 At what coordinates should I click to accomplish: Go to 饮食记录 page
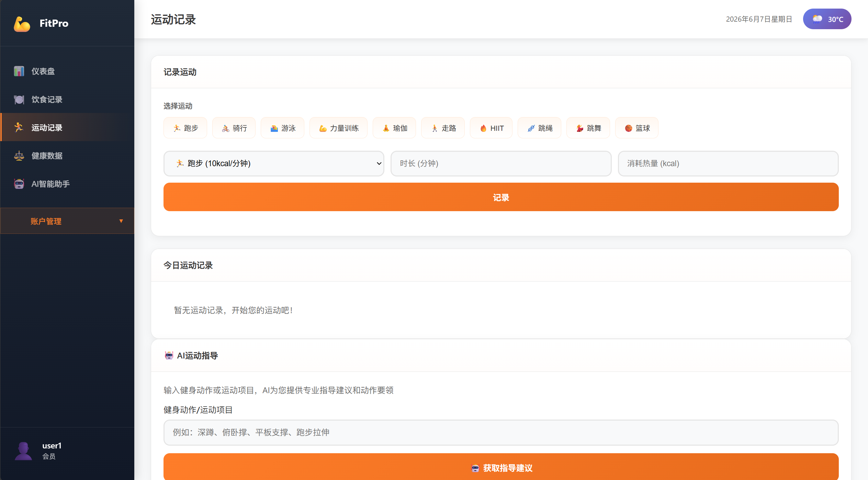coord(67,99)
